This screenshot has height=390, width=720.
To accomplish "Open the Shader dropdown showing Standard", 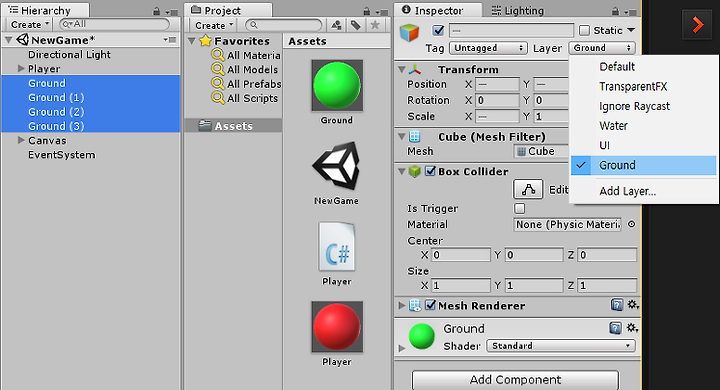I will pos(561,345).
